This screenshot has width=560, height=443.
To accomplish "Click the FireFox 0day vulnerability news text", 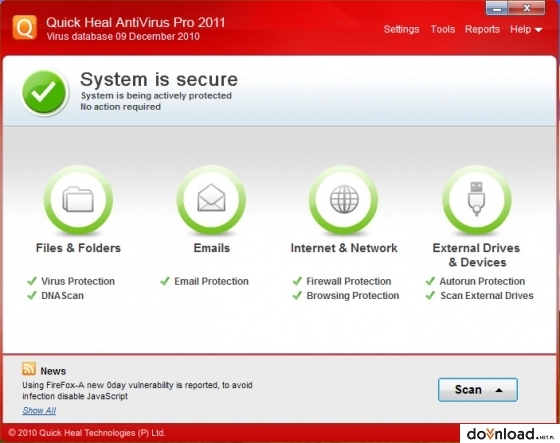I will pyautogui.click(x=138, y=390).
